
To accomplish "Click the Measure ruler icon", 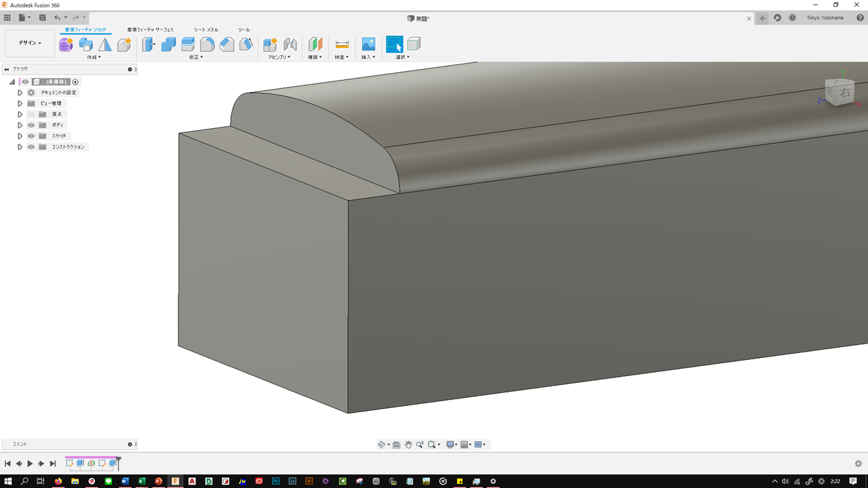I will [342, 45].
